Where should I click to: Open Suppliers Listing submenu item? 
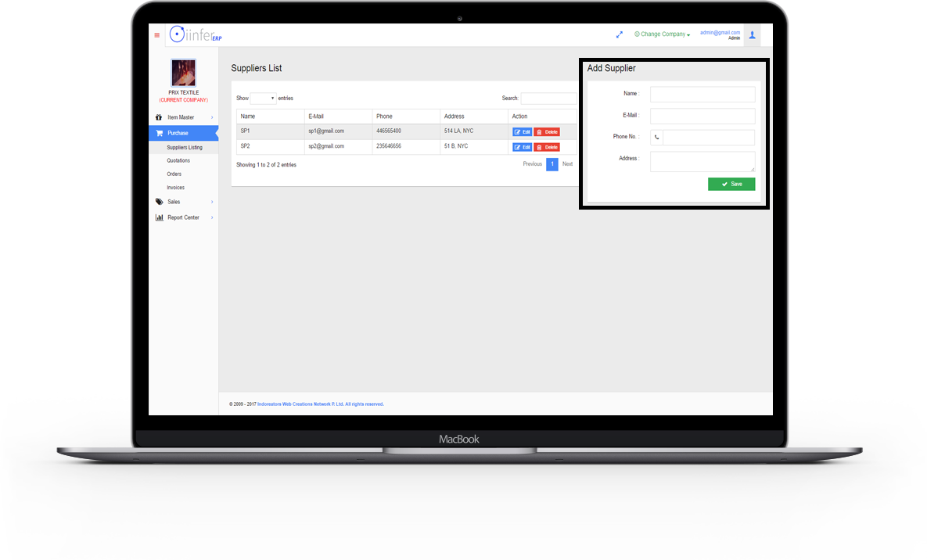[x=185, y=147]
